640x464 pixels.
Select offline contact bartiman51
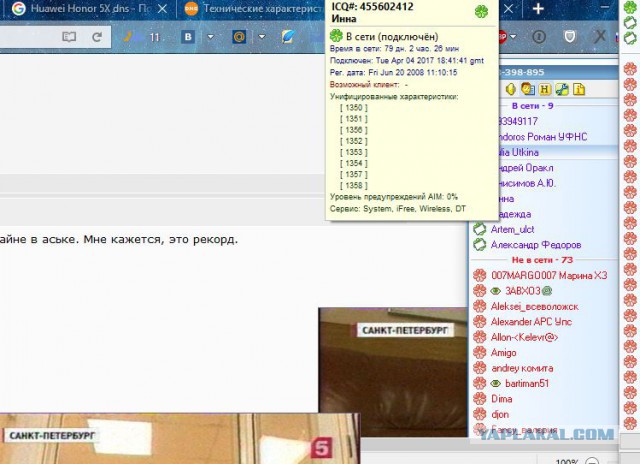click(x=527, y=384)
